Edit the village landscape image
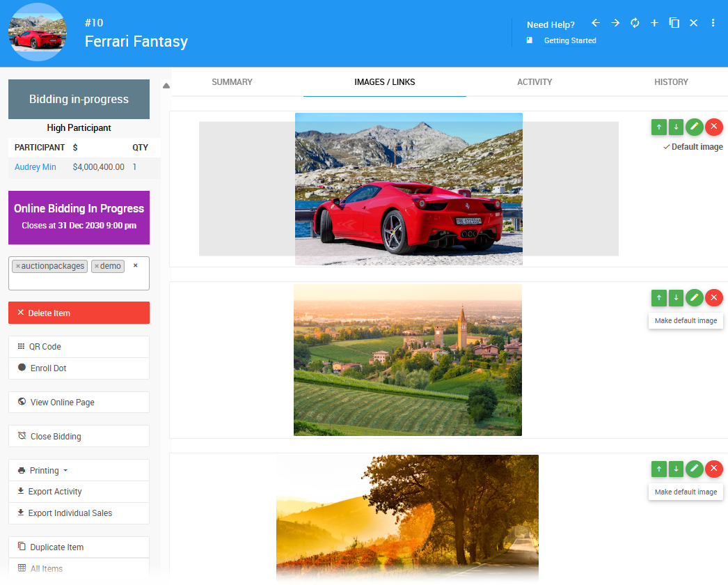Image resolution: width=728 pixels, height=585 pixels. point(694,298)
